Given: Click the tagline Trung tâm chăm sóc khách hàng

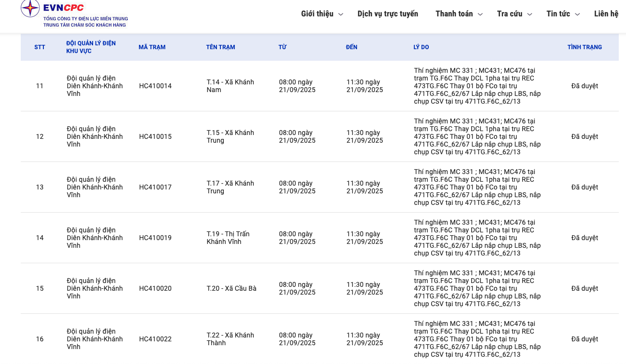Looking at the screenshot, I should [84, 25].
